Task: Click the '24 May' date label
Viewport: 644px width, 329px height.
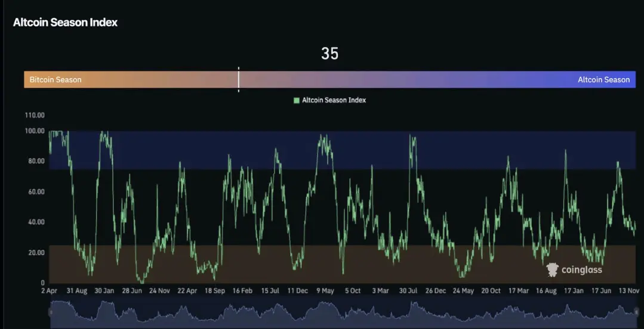Action: coord(463,291)
